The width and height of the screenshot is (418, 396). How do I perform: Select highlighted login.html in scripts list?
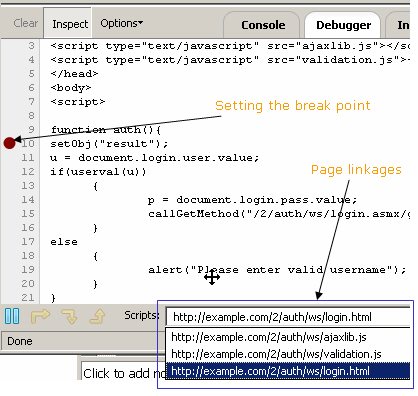(x=288, y=371)
